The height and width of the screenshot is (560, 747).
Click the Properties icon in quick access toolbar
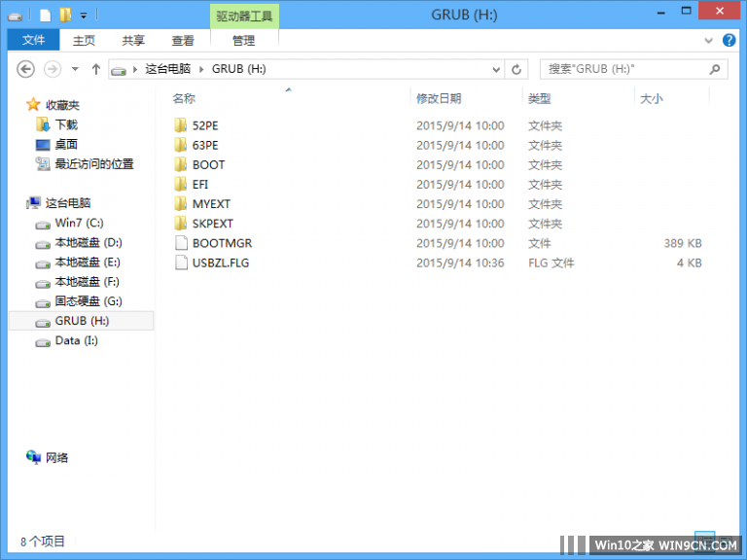[45, 15]
